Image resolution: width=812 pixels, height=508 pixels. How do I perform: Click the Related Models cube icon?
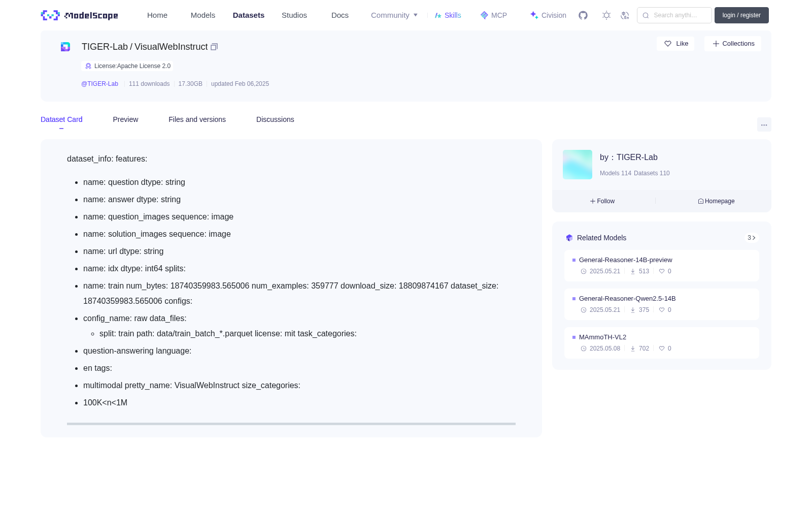(x=569, y=238)
